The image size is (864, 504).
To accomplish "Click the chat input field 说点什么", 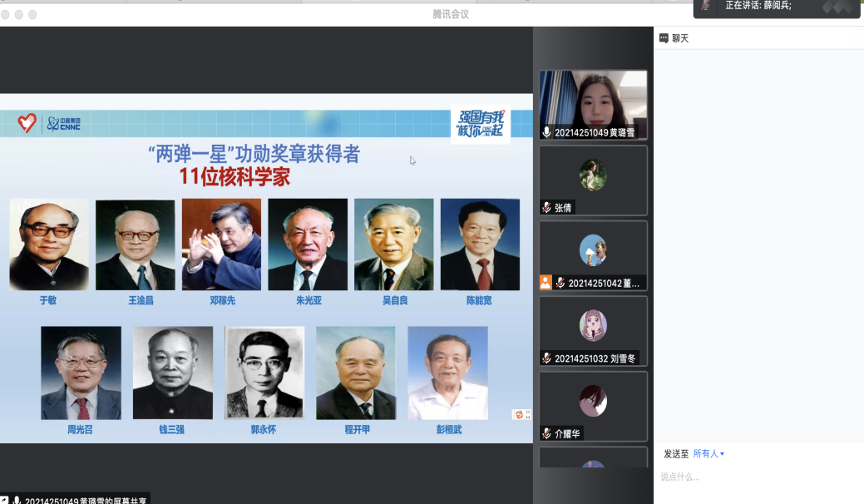I will click(757, 477).
